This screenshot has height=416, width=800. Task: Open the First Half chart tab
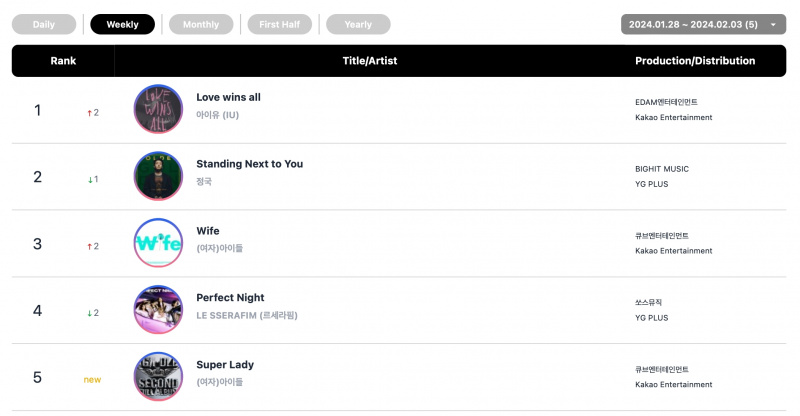point(280,25)
